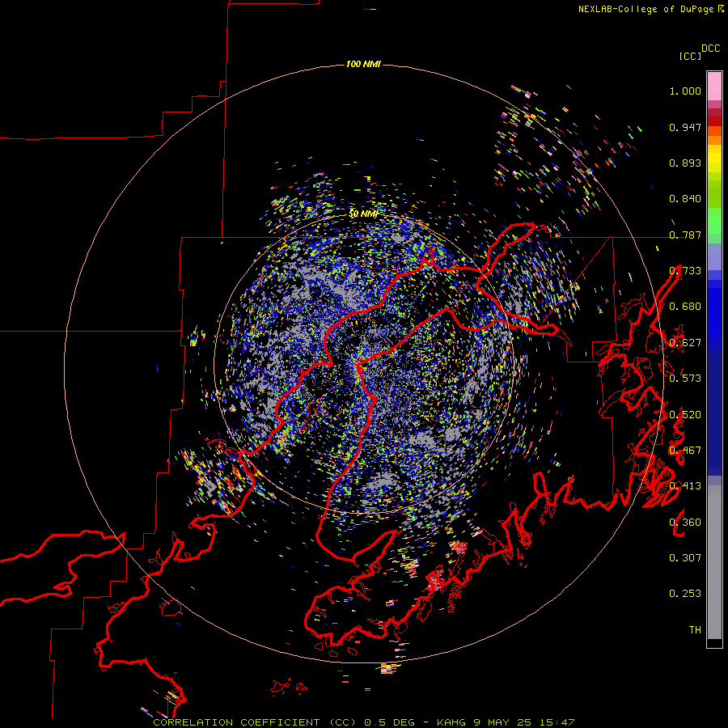Select the 0.413 scale value
The height and width of the screenshot is (728, 728).
[685, 486]
